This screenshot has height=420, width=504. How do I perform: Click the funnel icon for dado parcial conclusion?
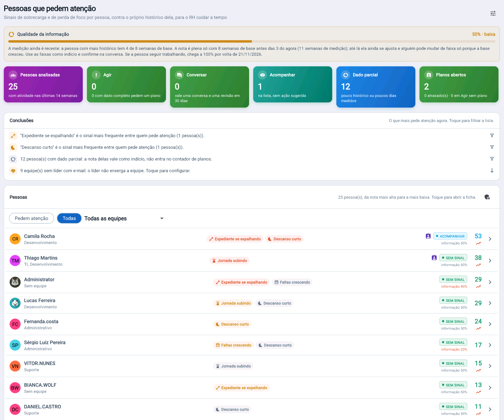point(492,159)
